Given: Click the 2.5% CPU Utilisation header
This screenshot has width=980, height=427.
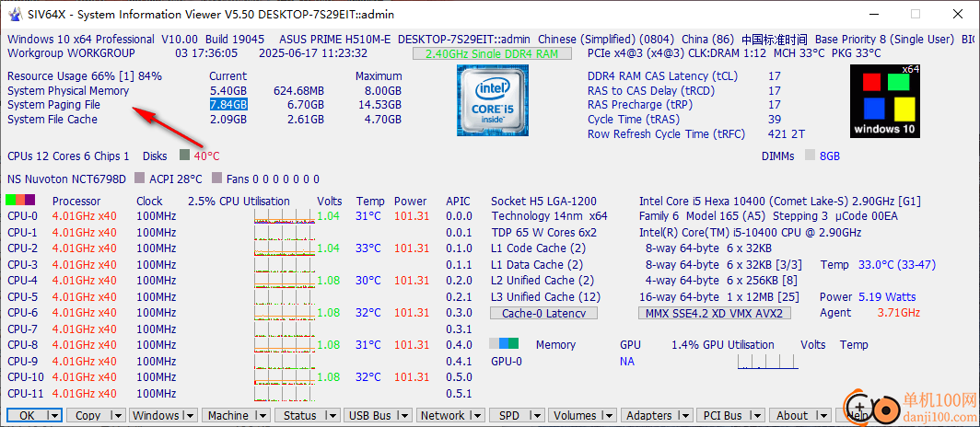Looking at the screenshot, I should pyautogui.click(x=239, y=201).
